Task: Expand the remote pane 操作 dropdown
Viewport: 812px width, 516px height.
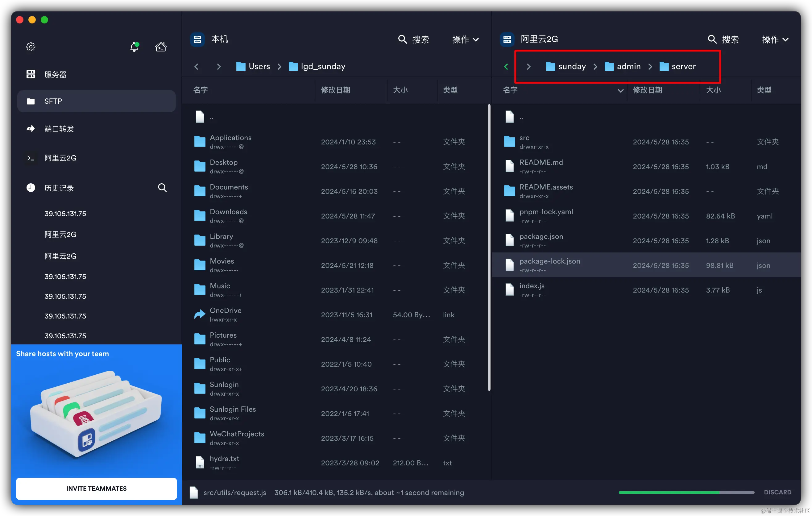Action: tap(775, 40)
